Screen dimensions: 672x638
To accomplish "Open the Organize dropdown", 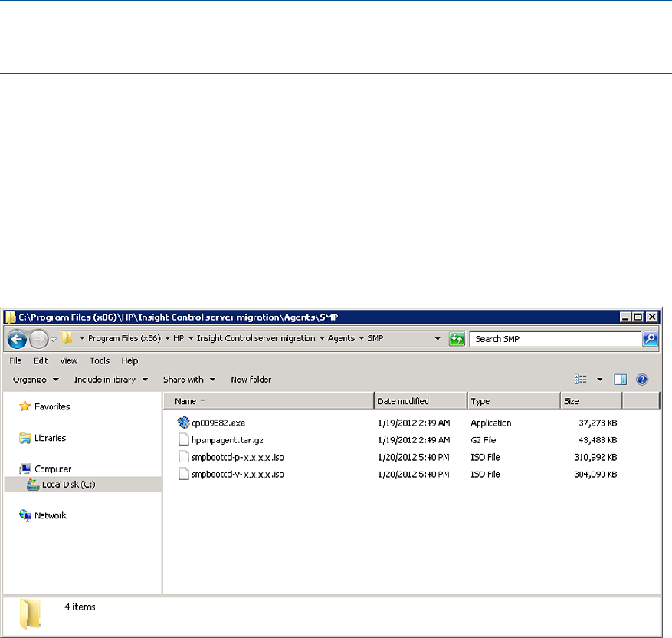I will [x=36, y=380].
